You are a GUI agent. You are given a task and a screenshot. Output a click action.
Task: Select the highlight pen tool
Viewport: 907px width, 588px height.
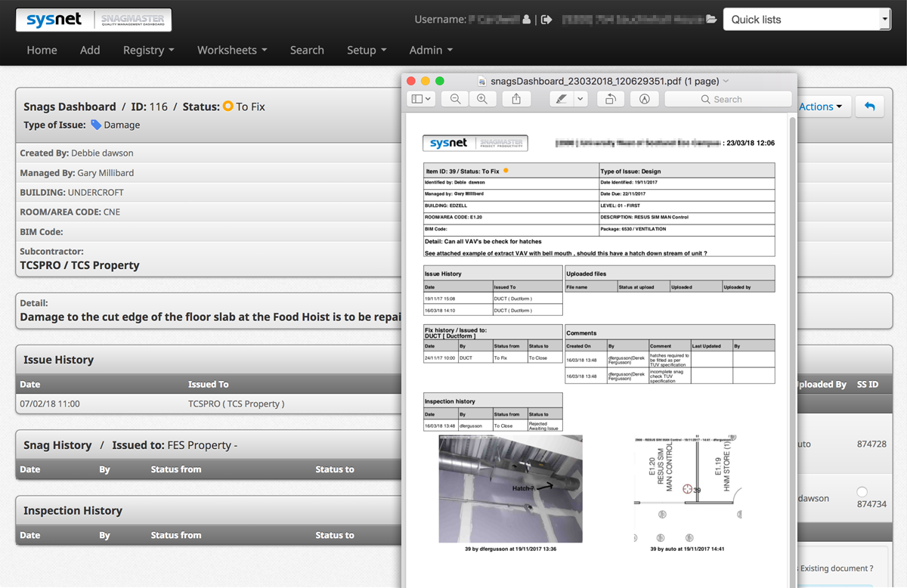[x=560, y=99]
